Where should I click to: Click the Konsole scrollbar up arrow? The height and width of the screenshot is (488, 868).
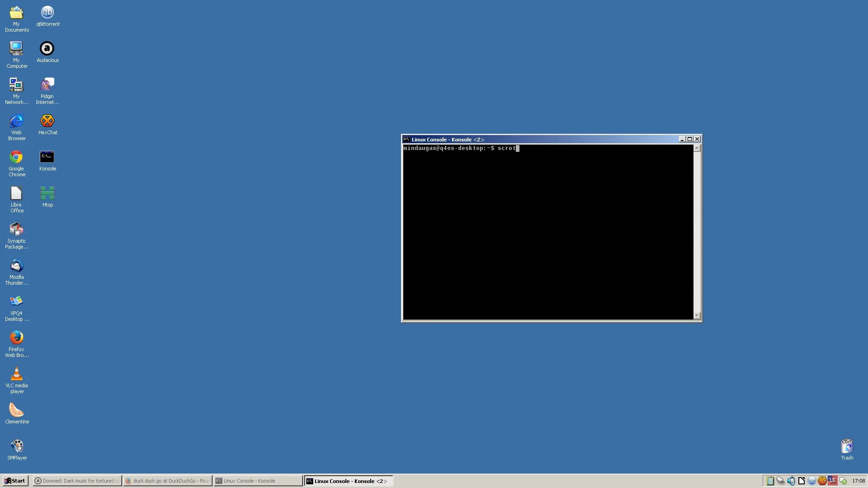pos(697,148)
